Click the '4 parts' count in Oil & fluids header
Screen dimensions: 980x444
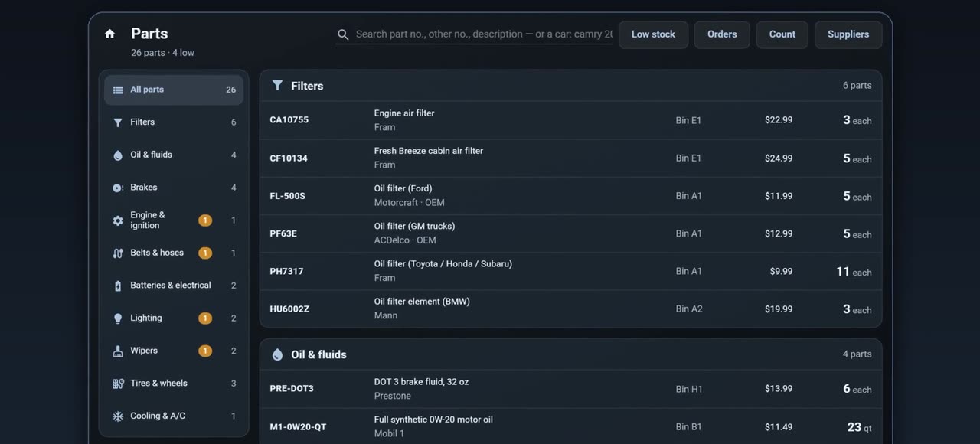click(x=857, y=354)
